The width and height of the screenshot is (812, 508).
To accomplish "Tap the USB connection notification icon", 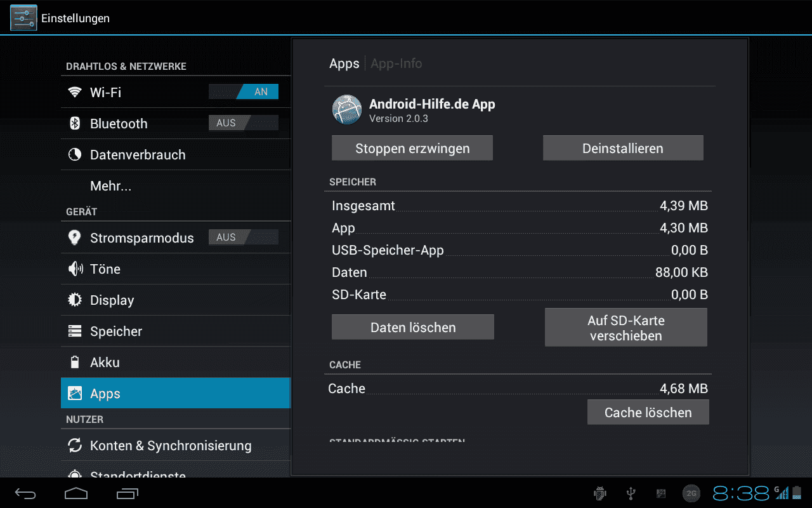I will 631,493.
